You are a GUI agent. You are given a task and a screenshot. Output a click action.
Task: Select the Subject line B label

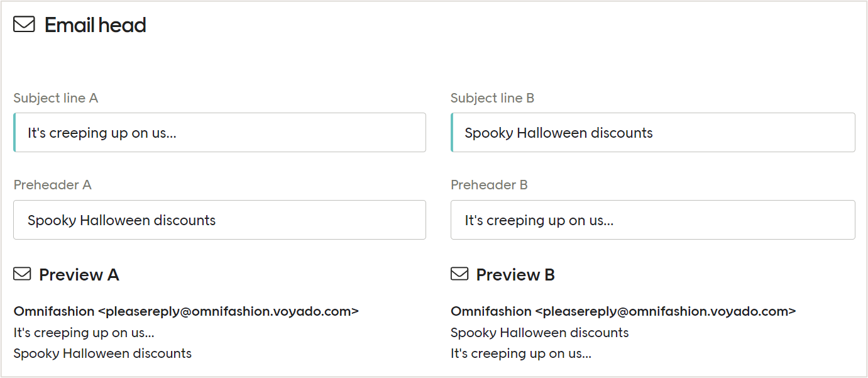click(493, 97)
